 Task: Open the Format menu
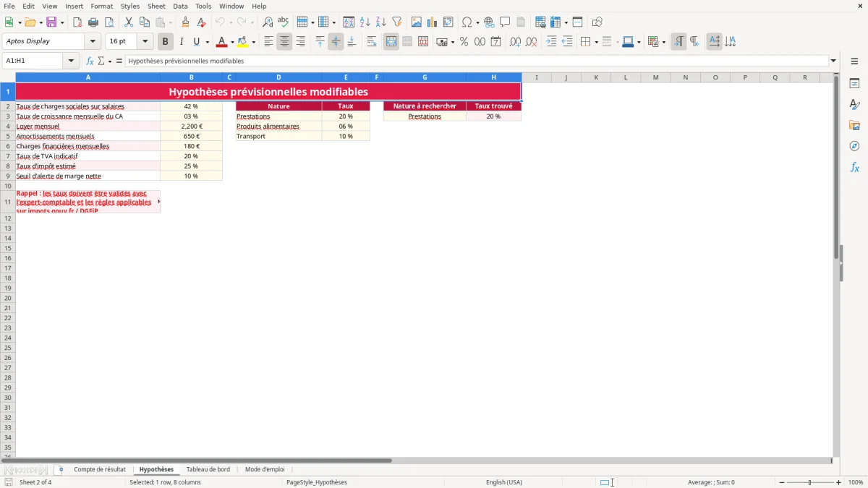[101, 6]
